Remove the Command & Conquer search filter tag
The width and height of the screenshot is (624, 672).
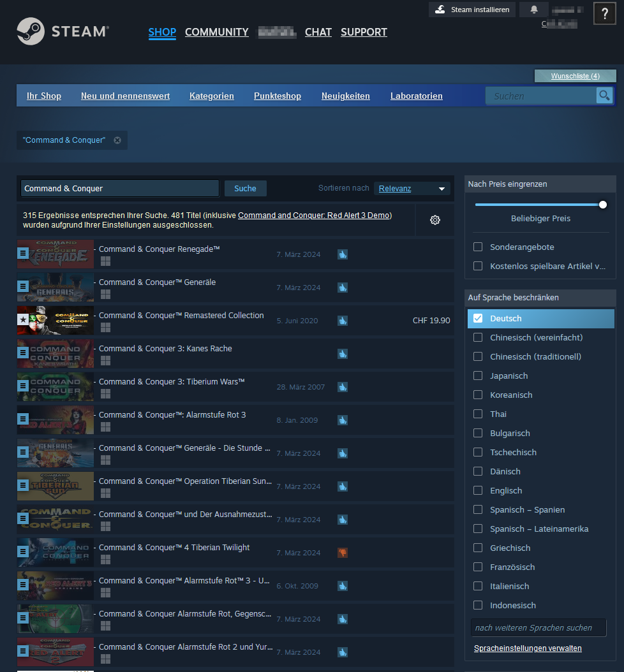117,140
